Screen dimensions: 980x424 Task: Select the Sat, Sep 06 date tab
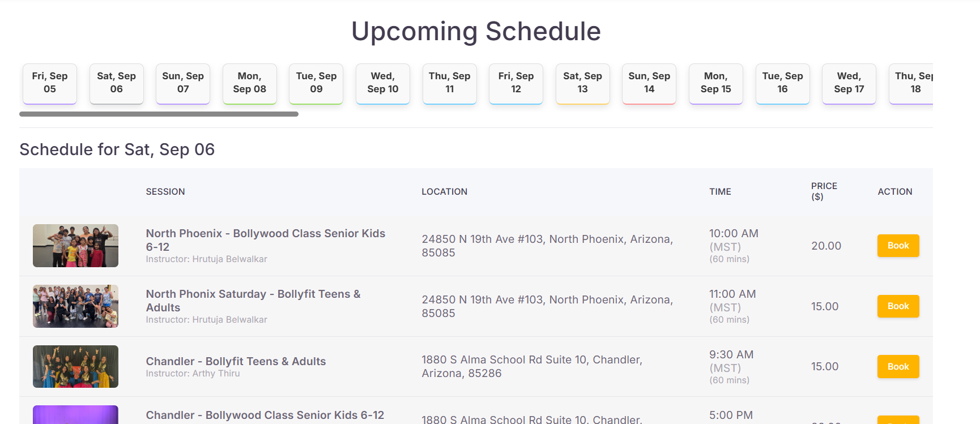tap(116, 83)
